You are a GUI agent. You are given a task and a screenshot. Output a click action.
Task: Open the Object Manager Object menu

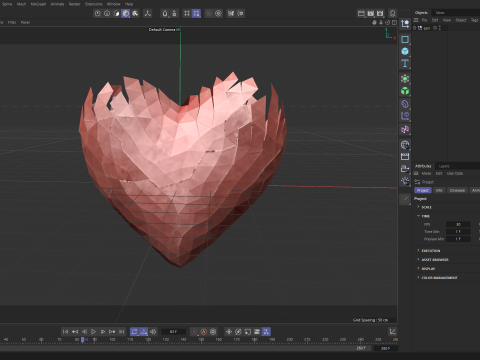461,20
